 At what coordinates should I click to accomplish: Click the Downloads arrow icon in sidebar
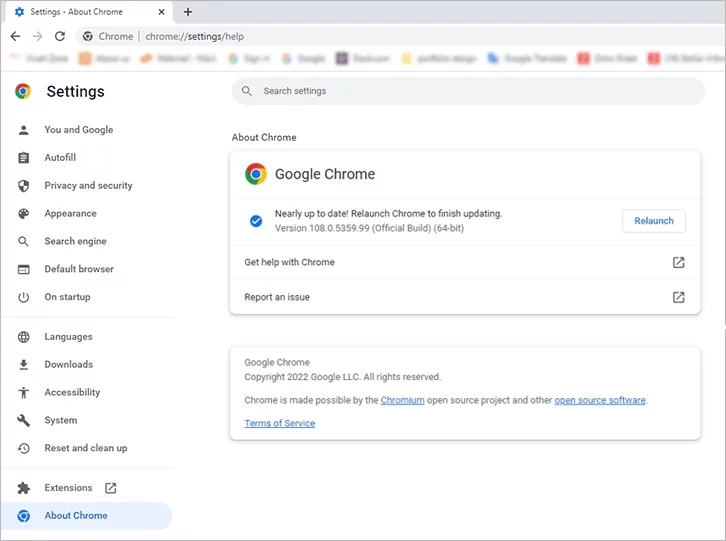tap(24, 365)
